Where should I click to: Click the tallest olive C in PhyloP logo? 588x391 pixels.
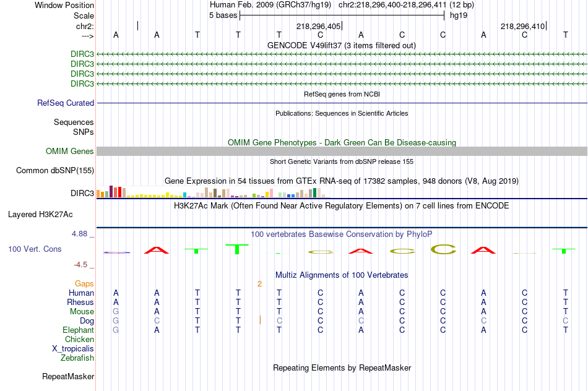443,249
